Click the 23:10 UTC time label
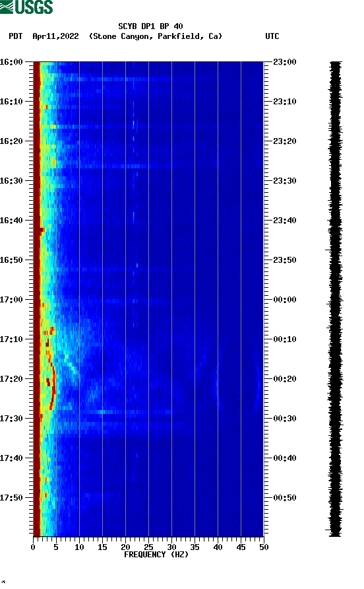This screenshot has height=589, width=364. 285,102
